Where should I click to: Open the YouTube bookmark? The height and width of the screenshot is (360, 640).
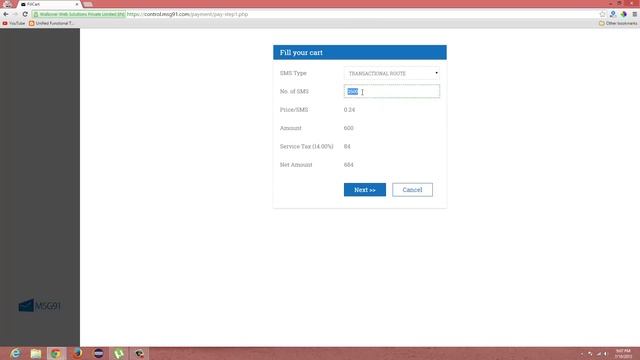14,23
